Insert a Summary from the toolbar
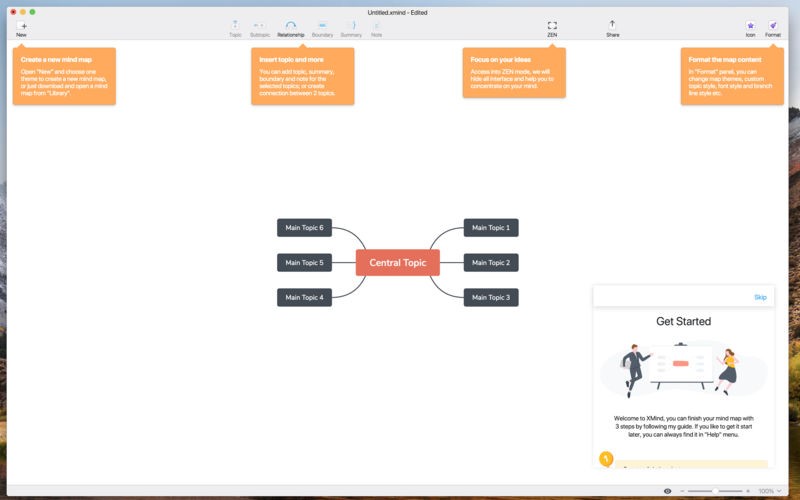 (351, 29)
